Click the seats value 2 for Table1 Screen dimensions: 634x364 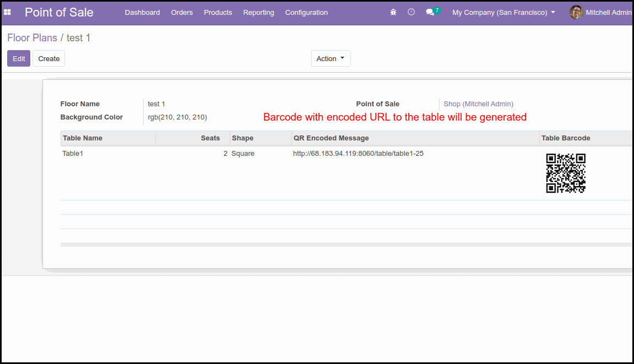(225, 154)
